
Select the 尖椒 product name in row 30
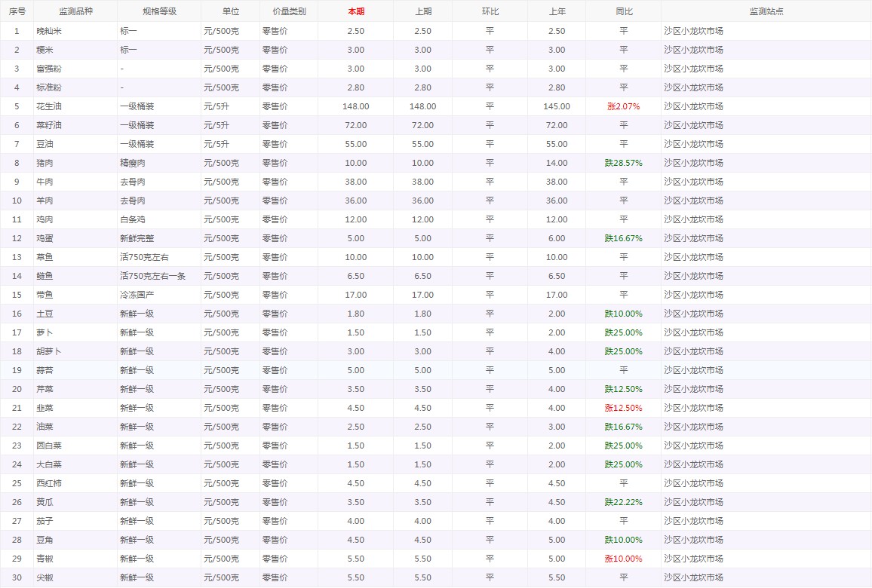[45, 577]
